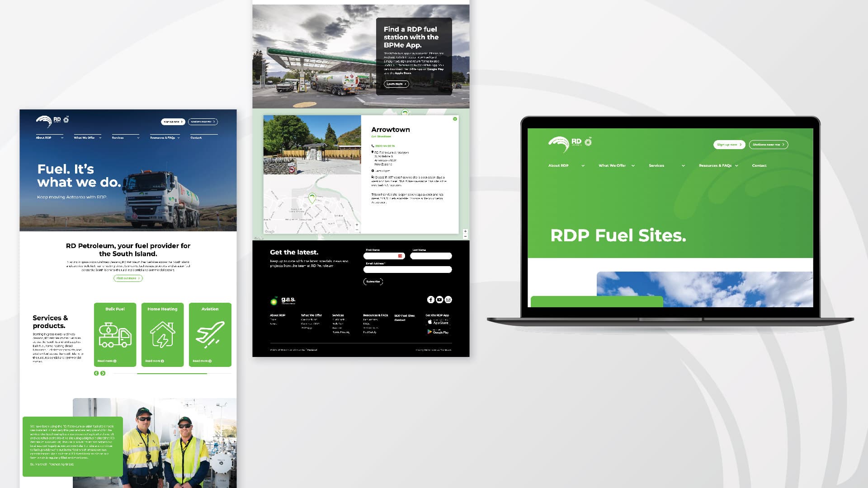Open What We Offer on laptop screen

coord(612,166)
